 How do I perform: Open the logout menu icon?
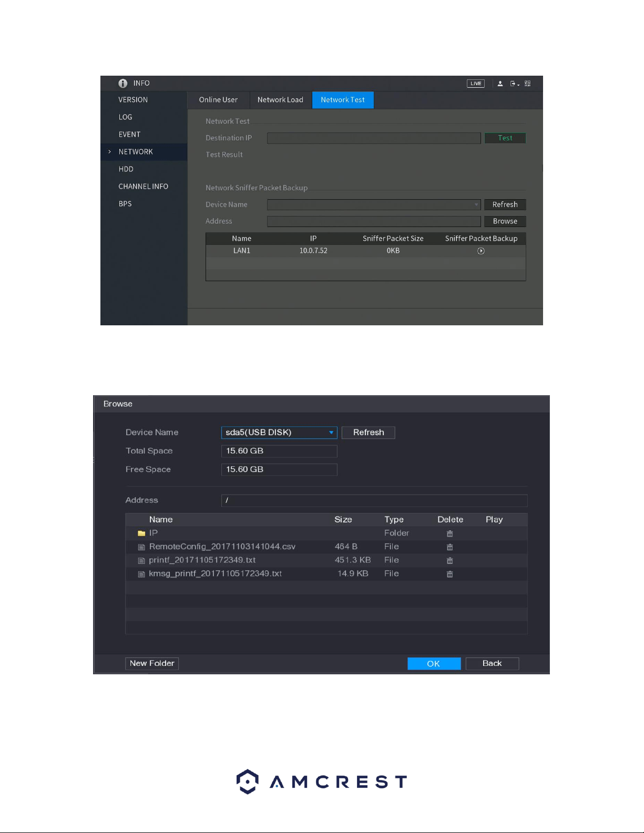point(515,84)
